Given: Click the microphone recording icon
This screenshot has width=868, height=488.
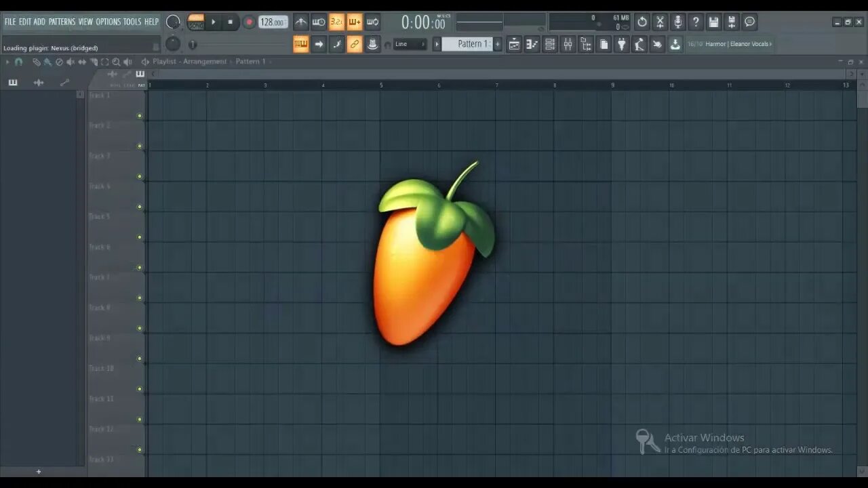Looking at the screenshot, I should click(677, 22).
